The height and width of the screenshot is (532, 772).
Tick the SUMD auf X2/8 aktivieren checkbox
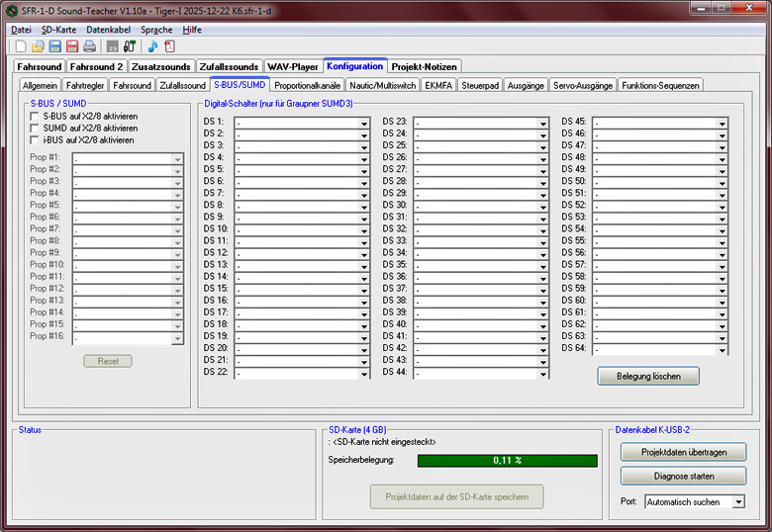tap(35, 129)
